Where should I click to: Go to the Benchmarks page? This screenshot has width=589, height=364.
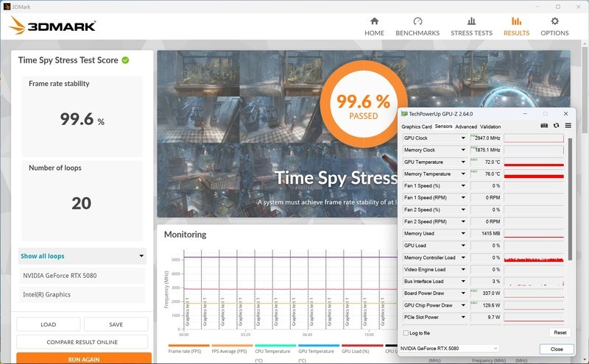point(417,26)
